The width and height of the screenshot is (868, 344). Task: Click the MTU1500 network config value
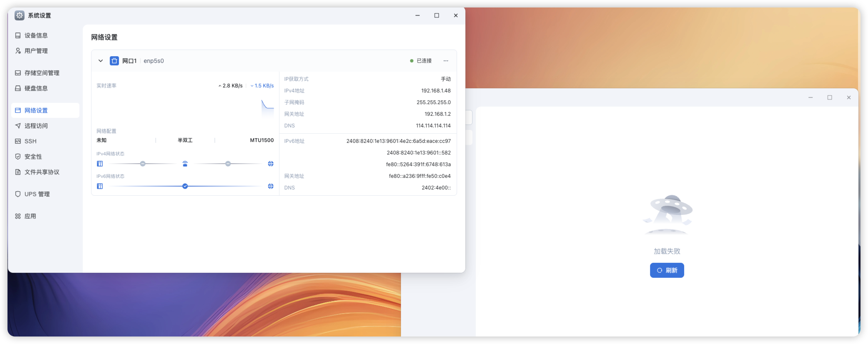262,140
